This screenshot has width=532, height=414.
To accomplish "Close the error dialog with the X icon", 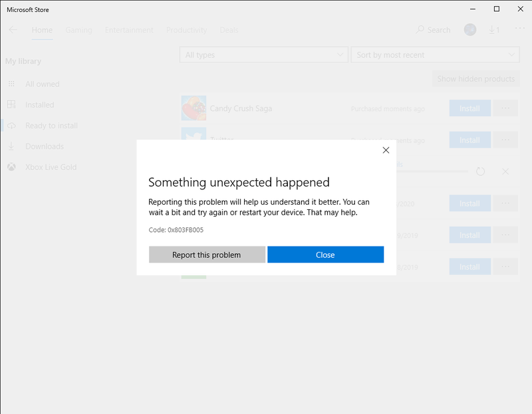I will [386, 150].
